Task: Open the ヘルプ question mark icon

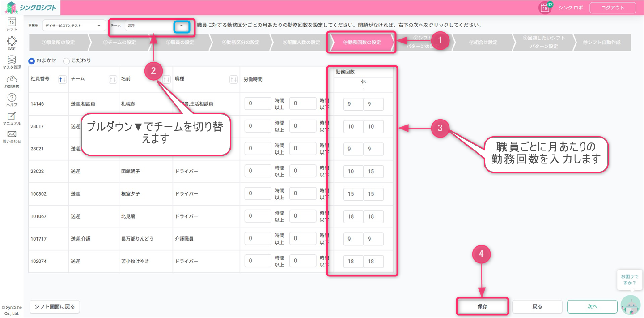Action: tap(12, 98)
